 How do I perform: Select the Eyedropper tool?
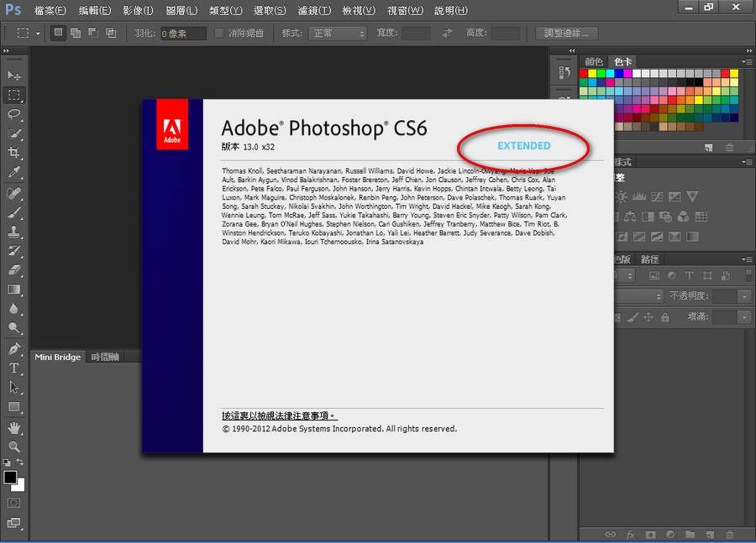[x=14, y=172]
